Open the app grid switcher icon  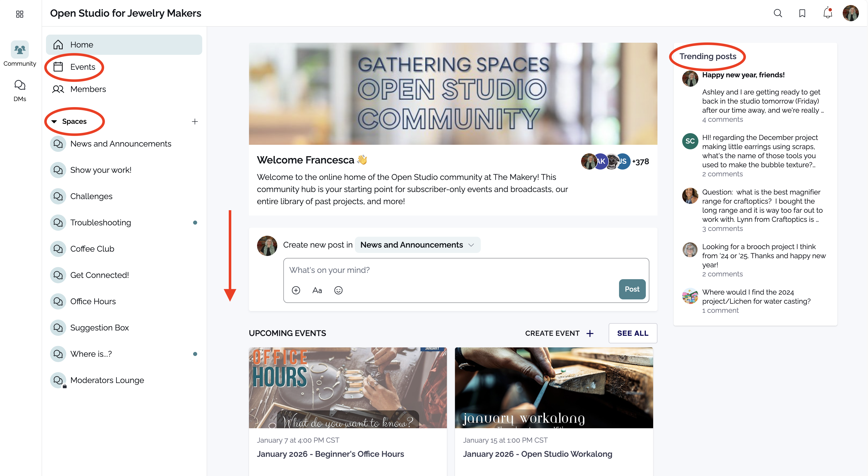[19, 14]
